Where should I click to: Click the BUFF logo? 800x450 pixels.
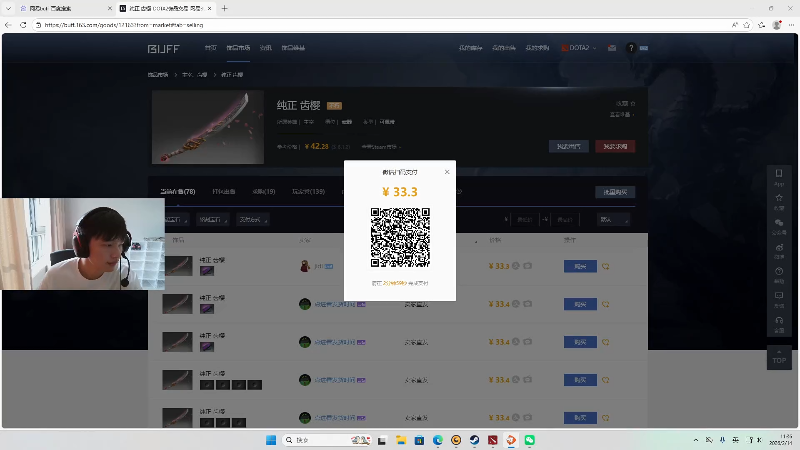[163, 49]
